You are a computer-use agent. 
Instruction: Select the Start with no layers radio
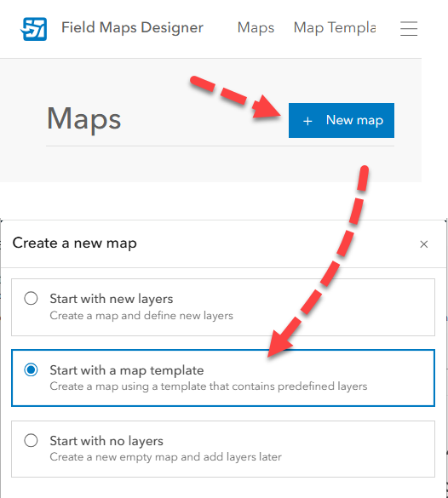click(x=31, y=441)
